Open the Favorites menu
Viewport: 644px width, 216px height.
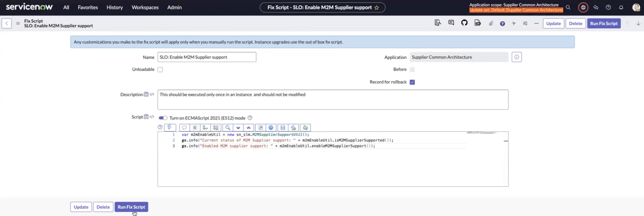[x=88, y=7]
